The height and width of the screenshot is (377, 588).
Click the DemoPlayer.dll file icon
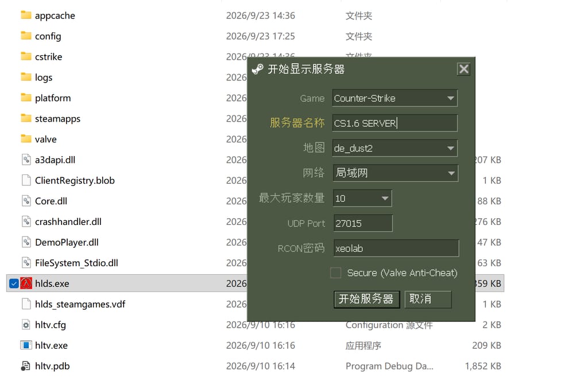(x=26, y=242)
